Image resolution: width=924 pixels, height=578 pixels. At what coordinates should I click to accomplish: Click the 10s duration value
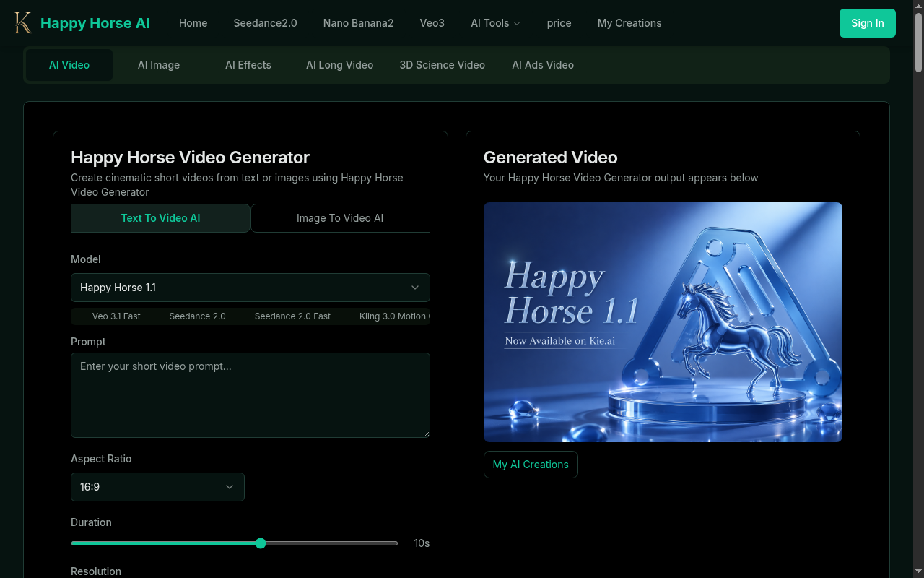coord(422,543)
